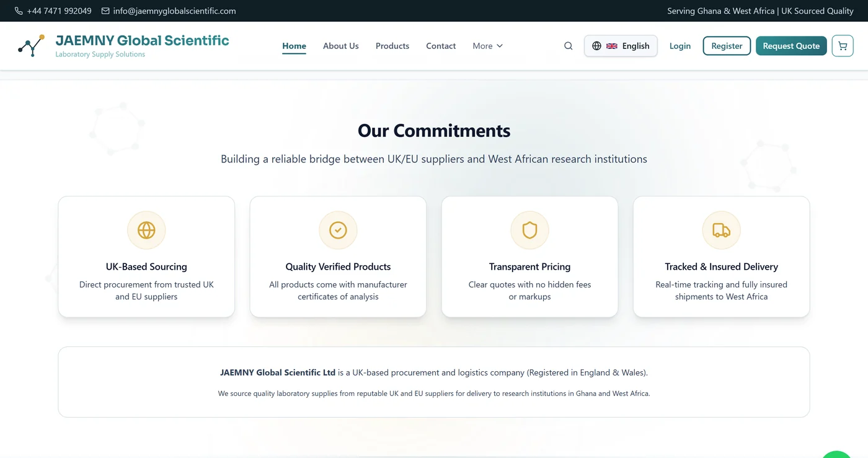Open the search magnifier icon
Image resolution: width=868 pixels, height=458 pixels.
[568, 46]
